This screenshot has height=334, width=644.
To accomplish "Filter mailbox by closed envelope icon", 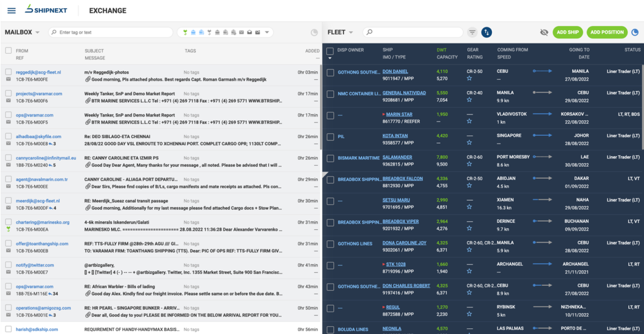I will [x=242, y=32].
